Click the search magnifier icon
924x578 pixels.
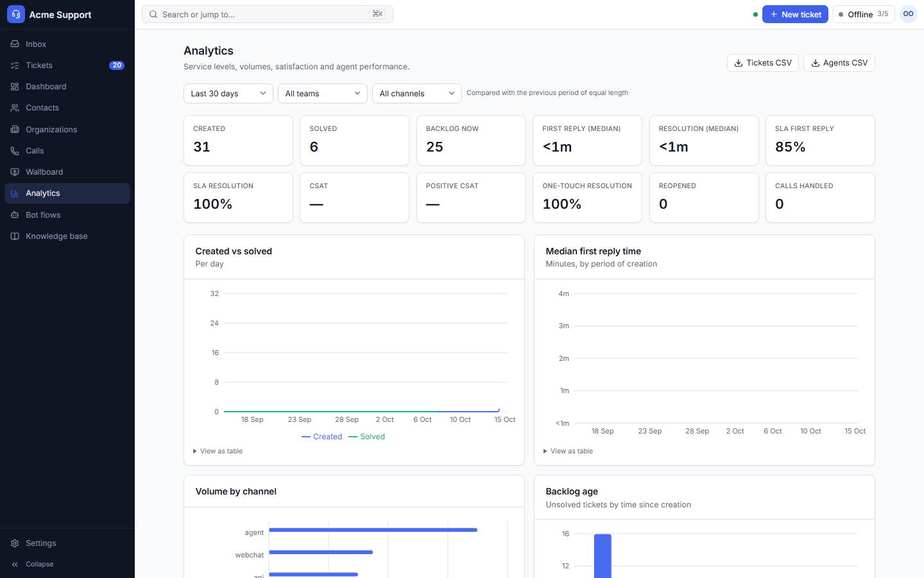pos(153,14)
